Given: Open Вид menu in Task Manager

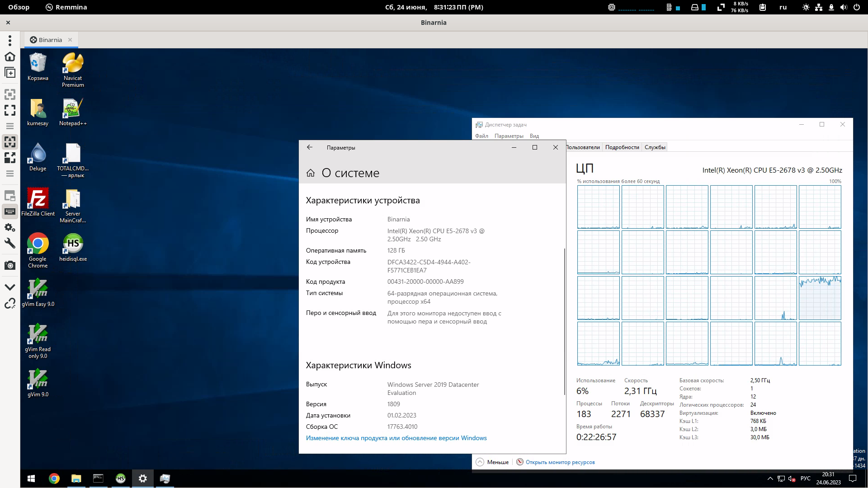Looking at the screenshot, I should (534, 136).
